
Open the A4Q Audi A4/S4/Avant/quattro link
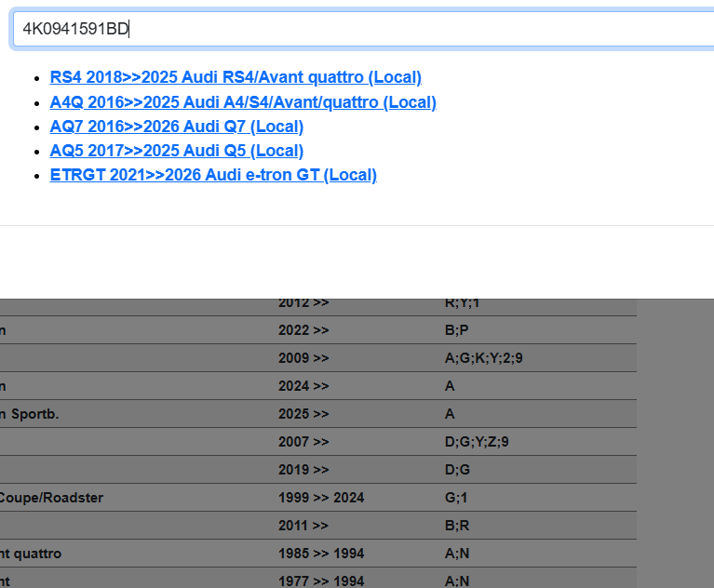pos(243,102)
